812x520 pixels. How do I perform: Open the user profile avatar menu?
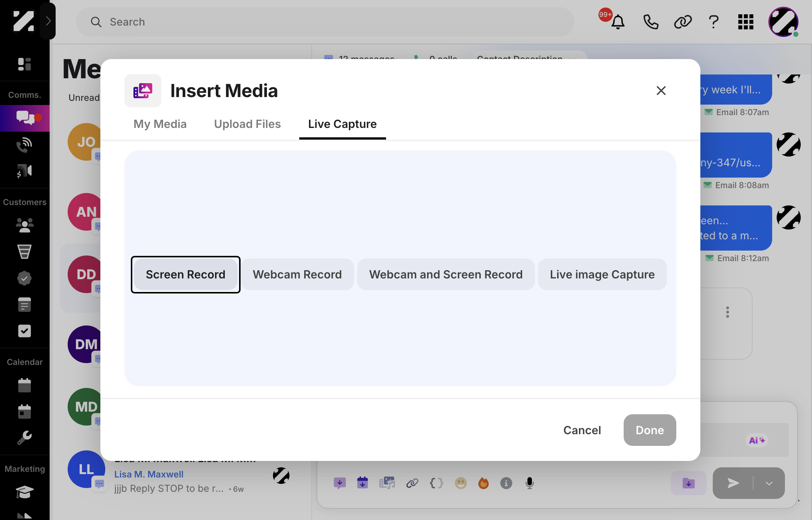coord(783,22)
